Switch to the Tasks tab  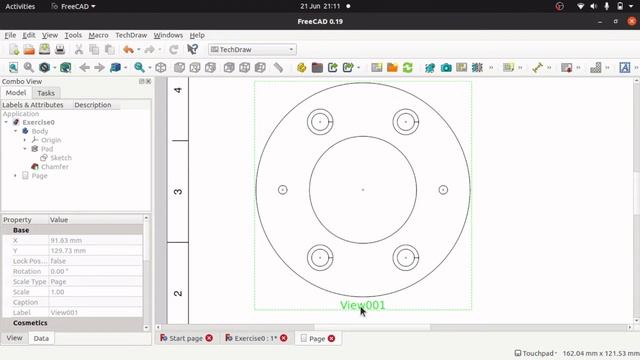pyautogui.click(x=46, y=93)
